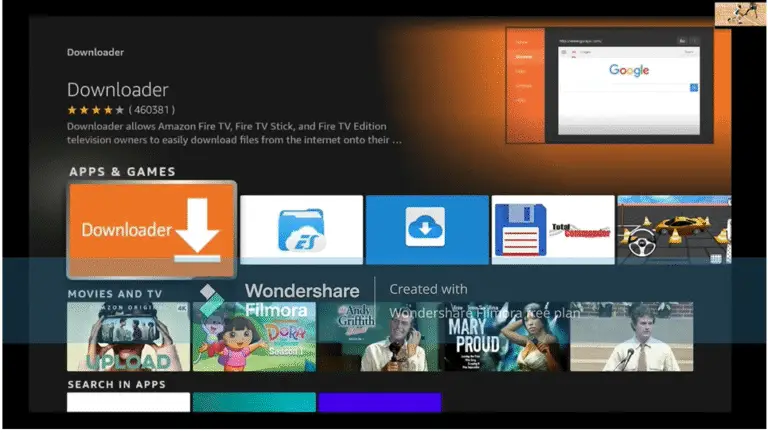The height and width of the screenshot is (433, 768).
Task: Open the yellow car driving game tile
Action: pos(673,229)
